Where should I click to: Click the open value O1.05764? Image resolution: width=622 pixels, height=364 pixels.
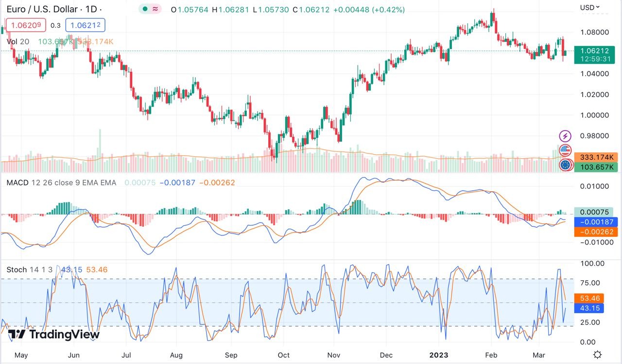pyautogui.click(x=190, y=10)
